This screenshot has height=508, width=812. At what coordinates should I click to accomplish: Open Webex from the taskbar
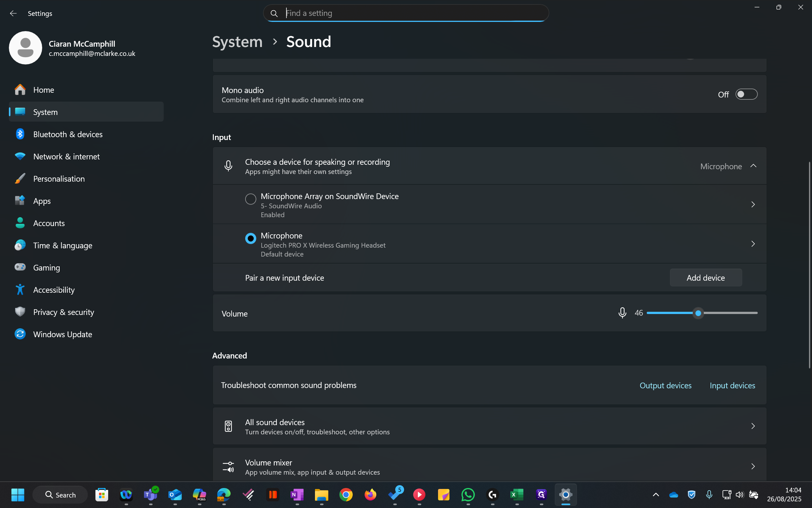point(126,495)
